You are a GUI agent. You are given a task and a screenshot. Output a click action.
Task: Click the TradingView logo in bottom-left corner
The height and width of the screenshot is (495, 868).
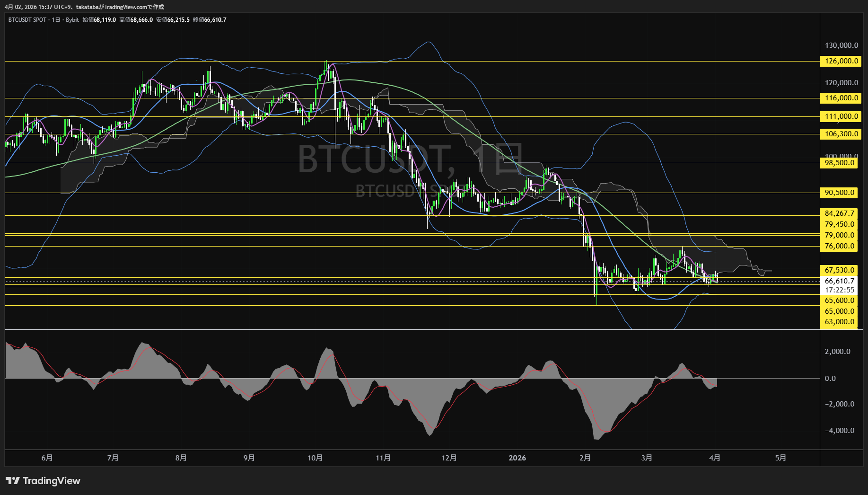pos(43,481)
